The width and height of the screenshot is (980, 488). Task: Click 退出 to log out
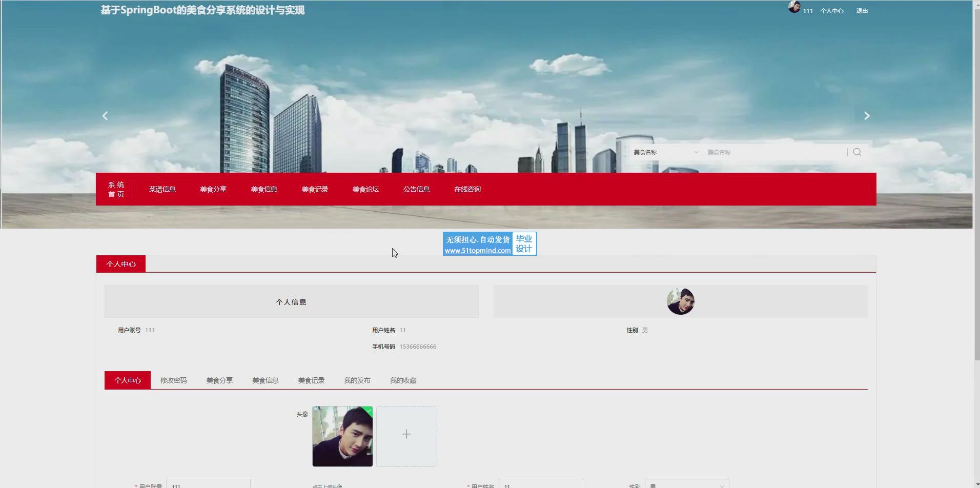tap(862, 11)
